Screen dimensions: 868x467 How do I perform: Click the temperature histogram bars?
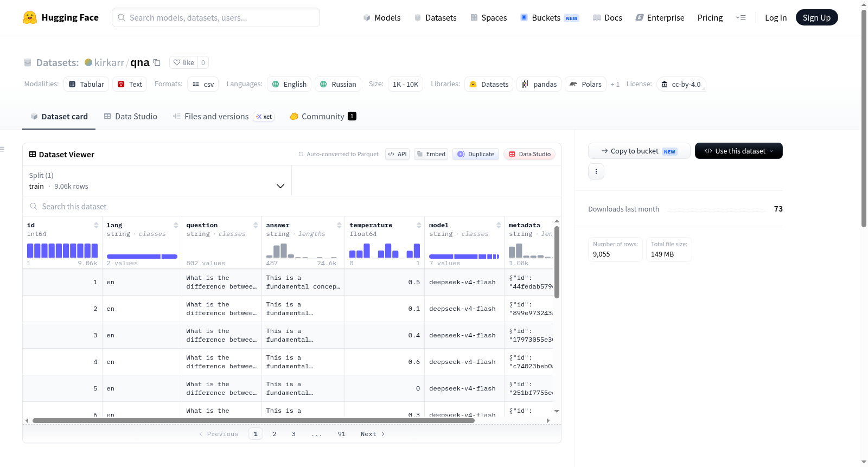pyautogui.click(x=385, y=250)
